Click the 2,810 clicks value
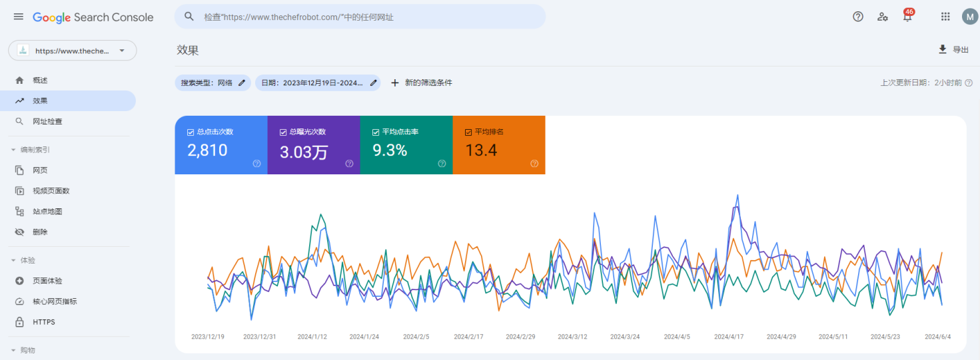The height and width of the screenshot is (360, 980). (207, 150)
